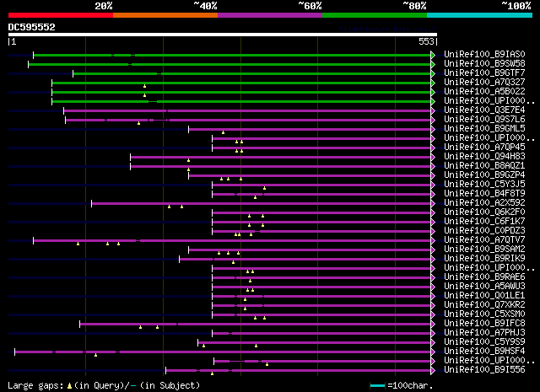Click the green arrowhead on the B9SW58 row
Screen dimensions: 540x392
tap(433, 64)
